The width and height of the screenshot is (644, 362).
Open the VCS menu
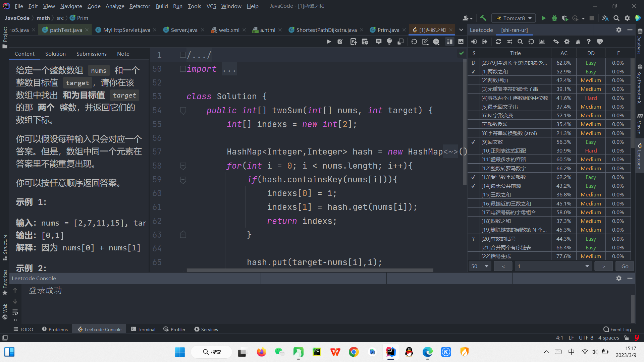coord(211,6)
